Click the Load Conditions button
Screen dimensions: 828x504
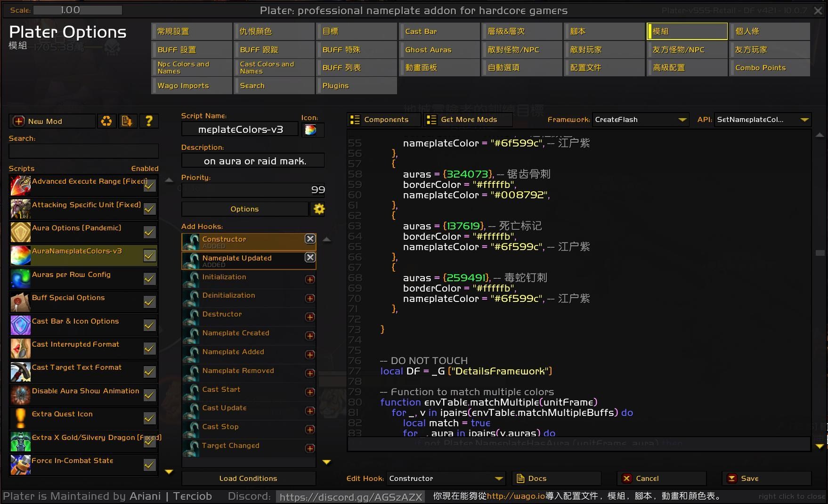click(x=248, y=479)
